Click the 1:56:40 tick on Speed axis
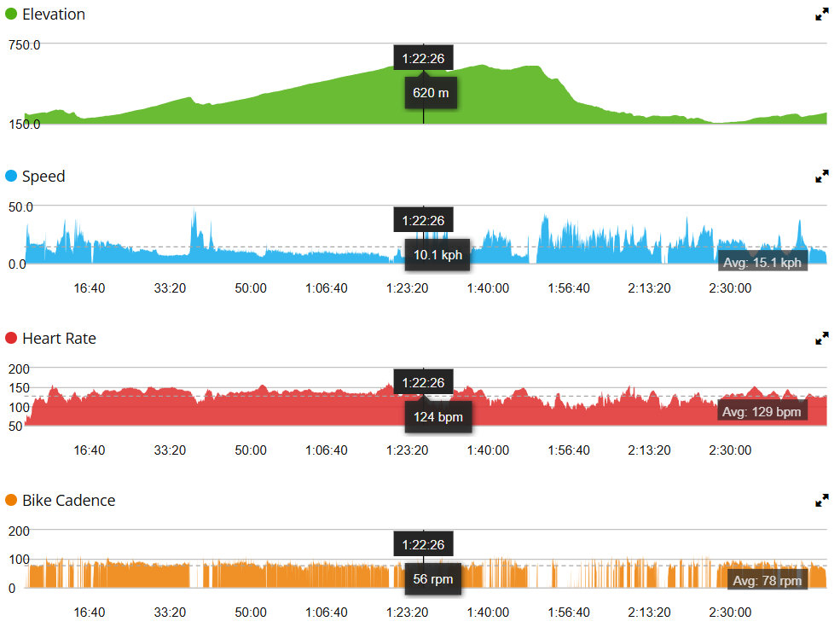Screen dimensions: 840x627 569,288
